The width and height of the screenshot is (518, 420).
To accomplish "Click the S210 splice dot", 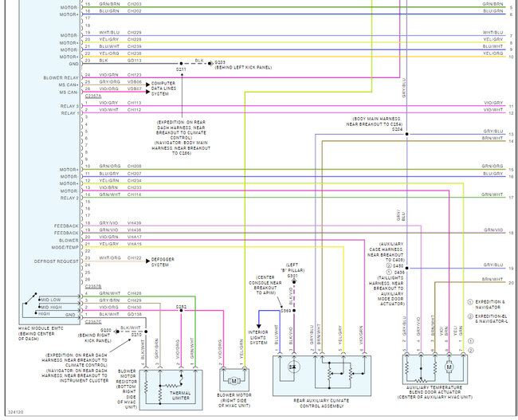I will (x=146, y=332).
